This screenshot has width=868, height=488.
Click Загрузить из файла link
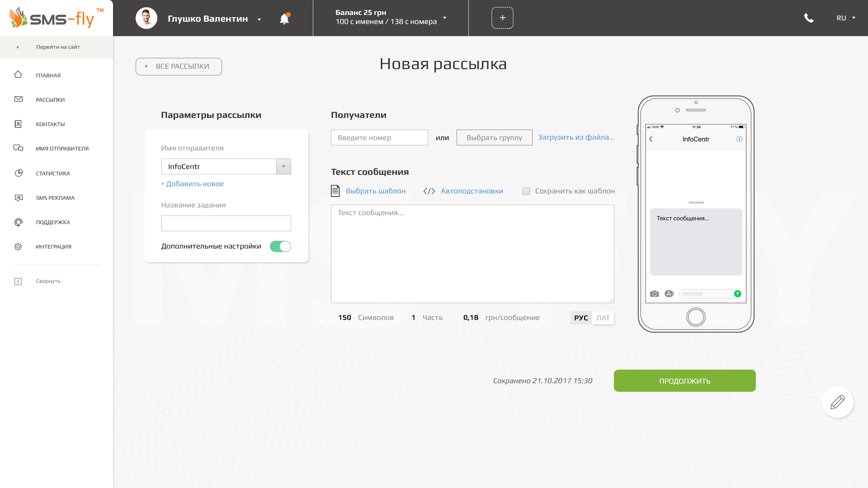[x=576, y=137]
